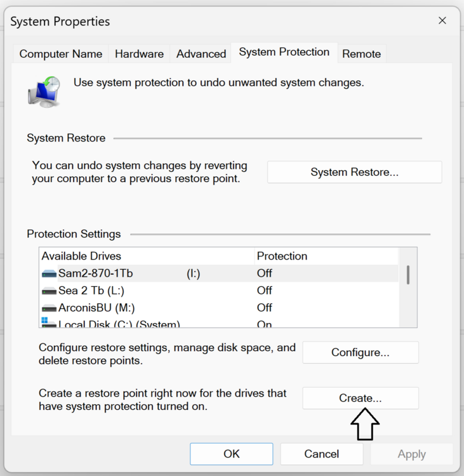The image size is (464, 476).
Task: Click the System Protection monitor-and-clock icon
Action: pos(44,91)
